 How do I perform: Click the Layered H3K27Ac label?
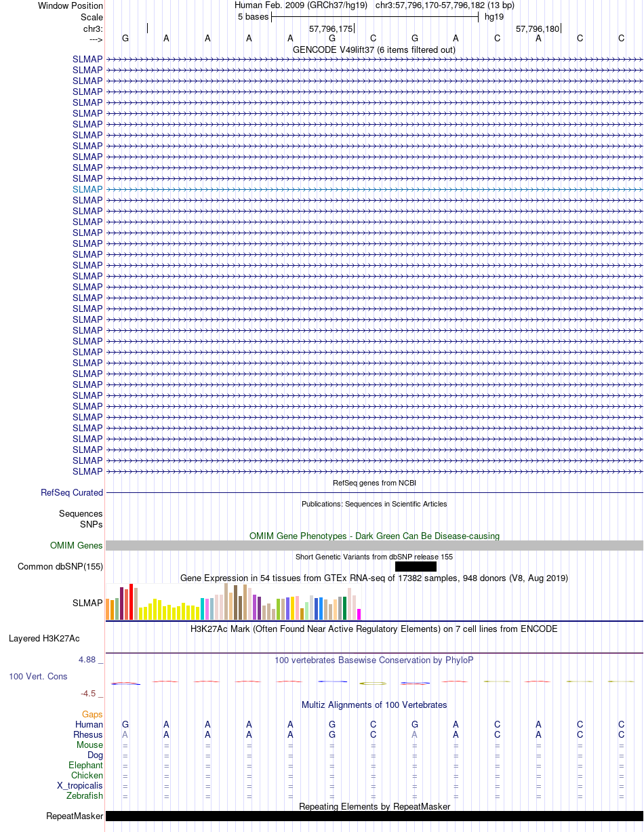44,638
